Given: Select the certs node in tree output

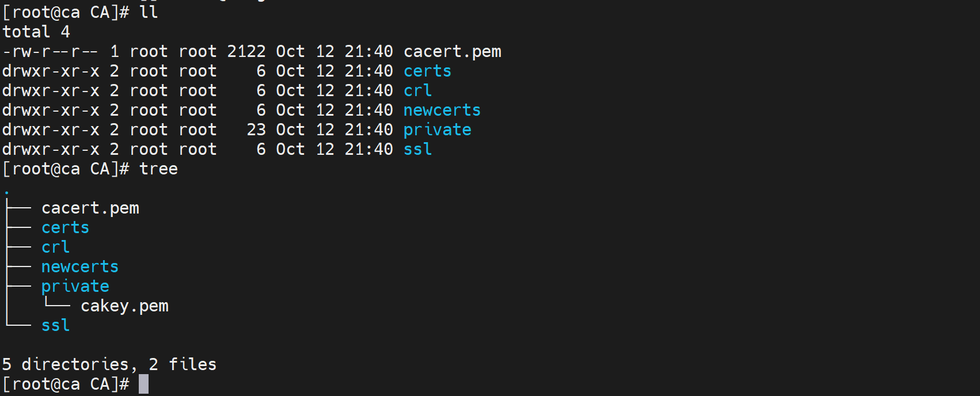Looking at the screenshot, I should pos(65,228).
